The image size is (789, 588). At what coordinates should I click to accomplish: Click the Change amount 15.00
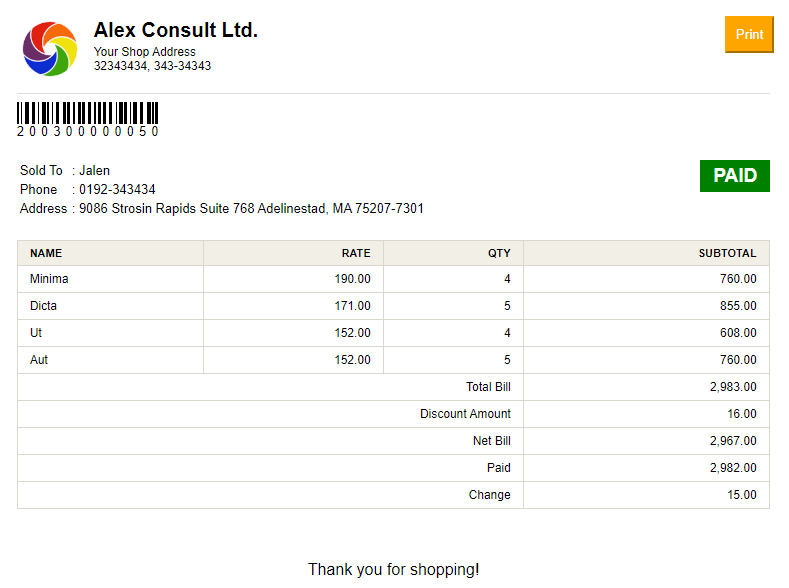coord(741,495)
